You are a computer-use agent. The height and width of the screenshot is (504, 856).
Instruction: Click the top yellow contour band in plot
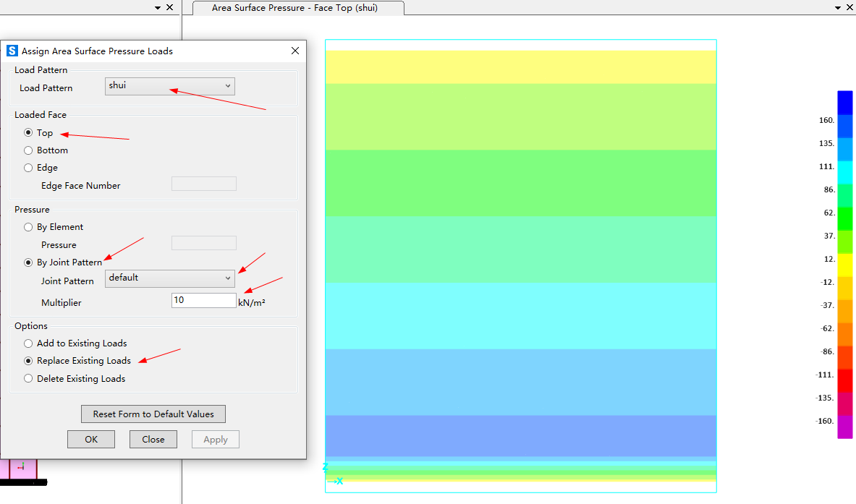[x=520, y=67]
